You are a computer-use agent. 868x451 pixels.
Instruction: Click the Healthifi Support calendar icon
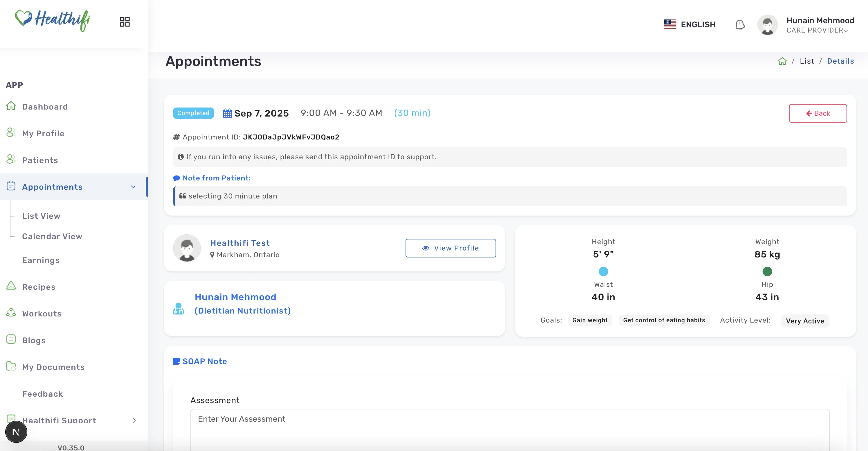11,419
